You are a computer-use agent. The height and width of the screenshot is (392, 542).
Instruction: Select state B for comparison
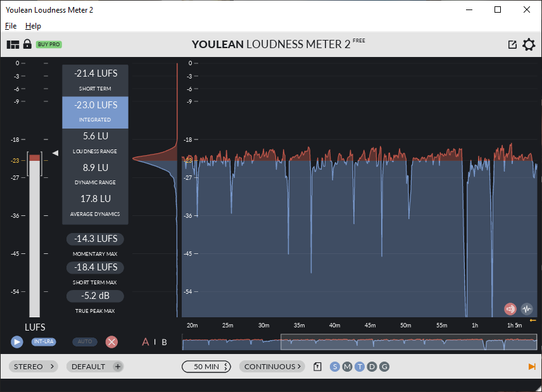164,342
